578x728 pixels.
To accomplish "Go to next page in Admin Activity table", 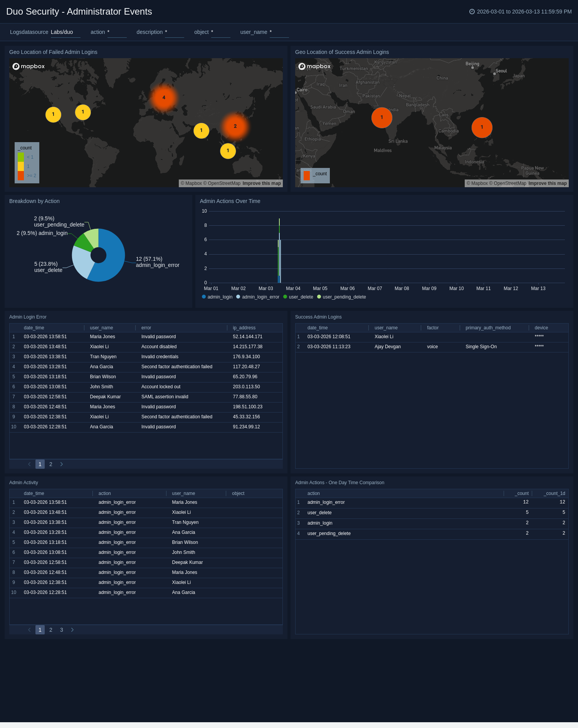I will (72, 630).
